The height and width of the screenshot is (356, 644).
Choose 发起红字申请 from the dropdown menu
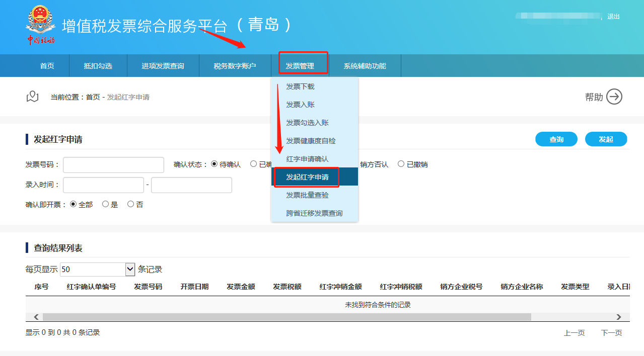pos(307,177)
